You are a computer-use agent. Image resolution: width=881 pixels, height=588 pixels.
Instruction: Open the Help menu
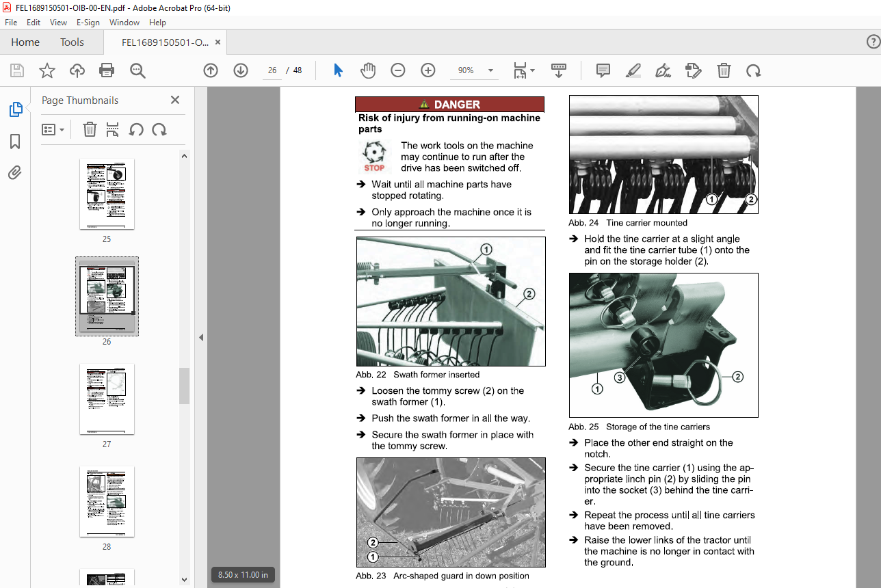[x=157, y=23]
